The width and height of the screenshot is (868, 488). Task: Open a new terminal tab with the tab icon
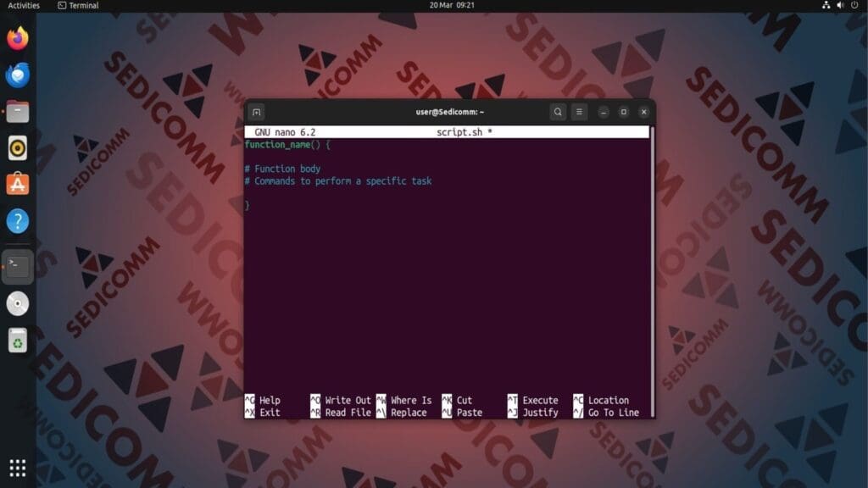click(255, 111)
